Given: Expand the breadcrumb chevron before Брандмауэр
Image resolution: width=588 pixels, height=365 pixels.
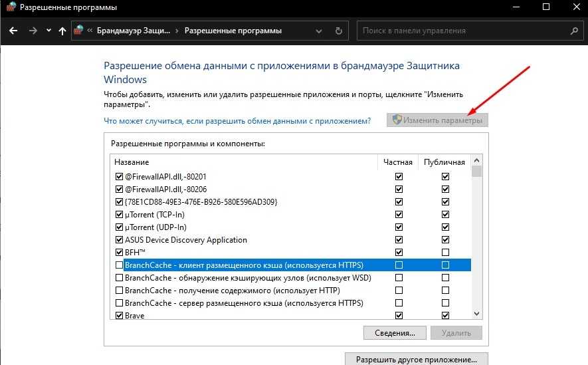Looking at the screenshot, I should [x=90, y=31].
